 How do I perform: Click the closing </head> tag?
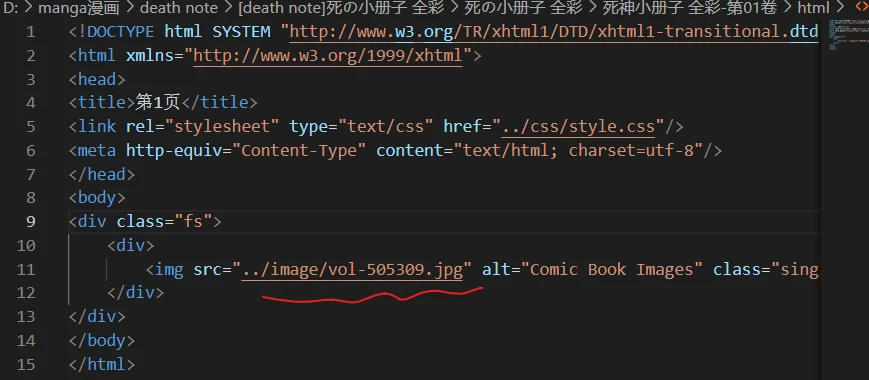[102, 174]
